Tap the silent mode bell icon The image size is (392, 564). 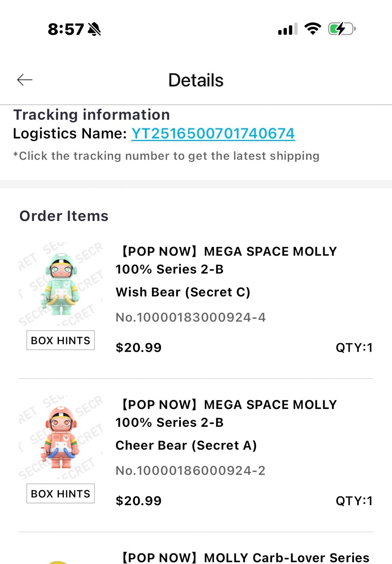94,29
